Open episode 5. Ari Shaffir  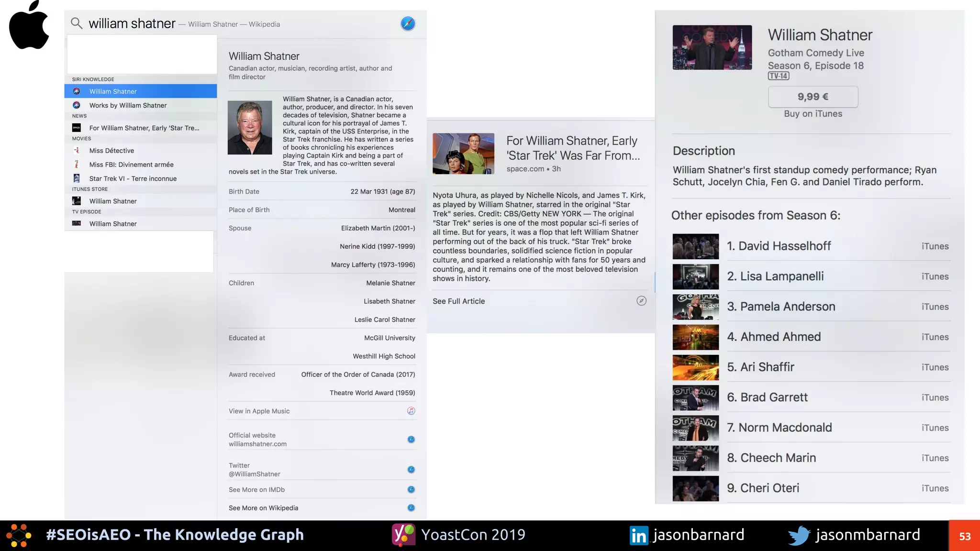click(x=811, y=367)
